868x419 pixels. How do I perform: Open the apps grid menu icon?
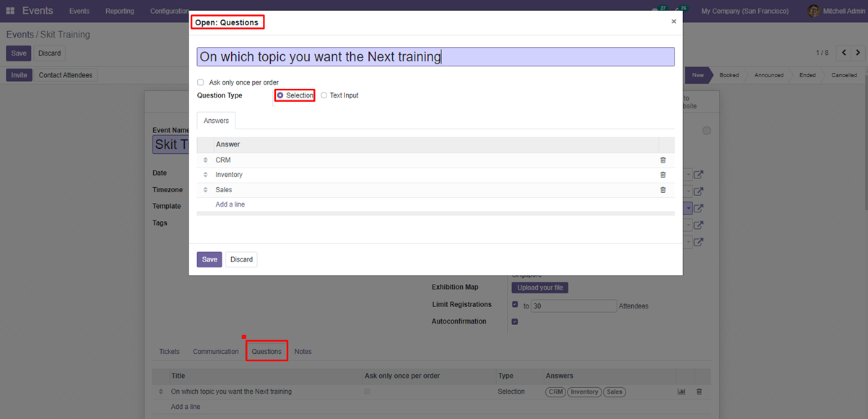10,11
